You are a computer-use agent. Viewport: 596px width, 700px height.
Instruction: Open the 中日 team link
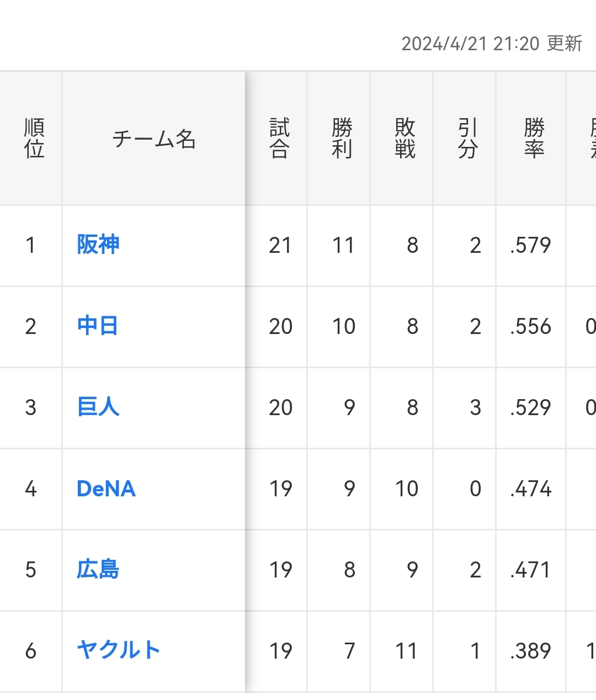(x=98, y=326)
